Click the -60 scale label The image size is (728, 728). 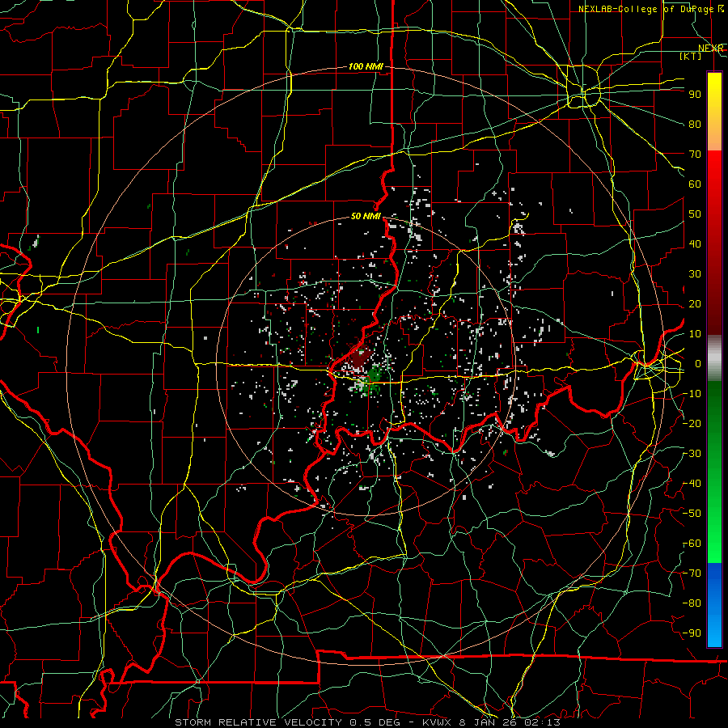point(692,544)
